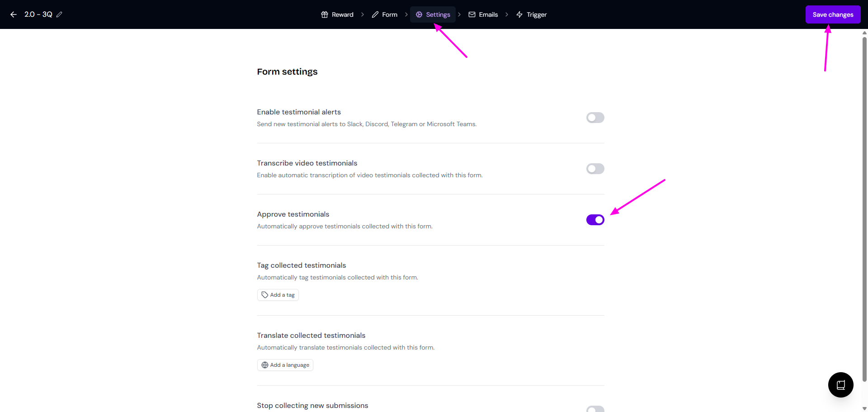This screenshot has height=412, width=868.
Task: Turn on Transcribe video testimonials
Action: [595, 169]
